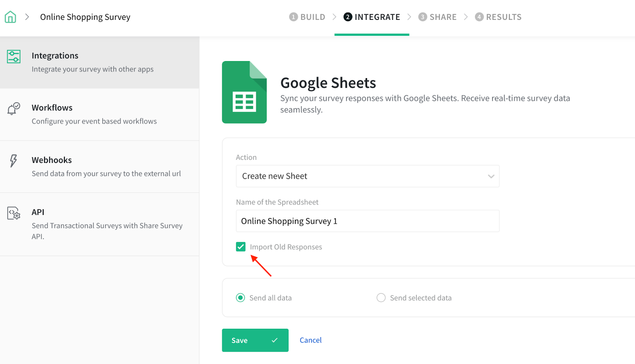Viewport: 635px width, 364px height.
Task: Open the API sidebar section
Action: point(100,224)
